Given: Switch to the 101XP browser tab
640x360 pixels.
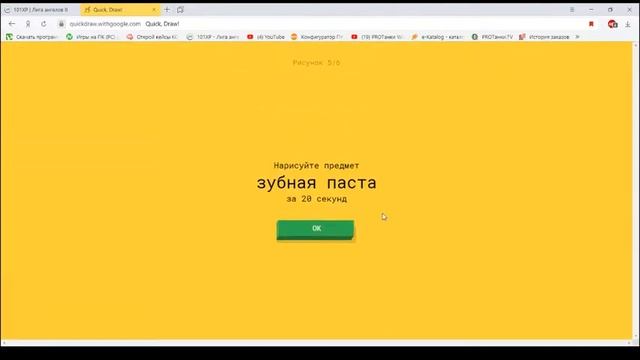Looking at the screenshot, I should coord(40,10).
